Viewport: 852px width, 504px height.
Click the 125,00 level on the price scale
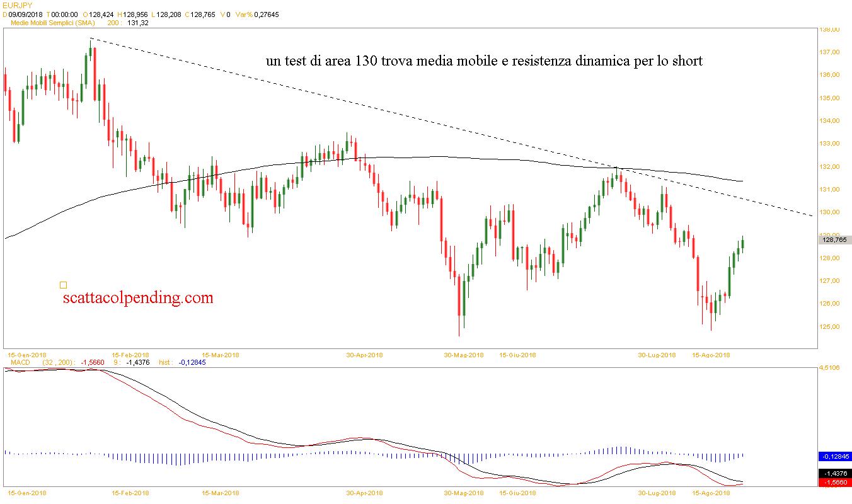click(829, 327)
